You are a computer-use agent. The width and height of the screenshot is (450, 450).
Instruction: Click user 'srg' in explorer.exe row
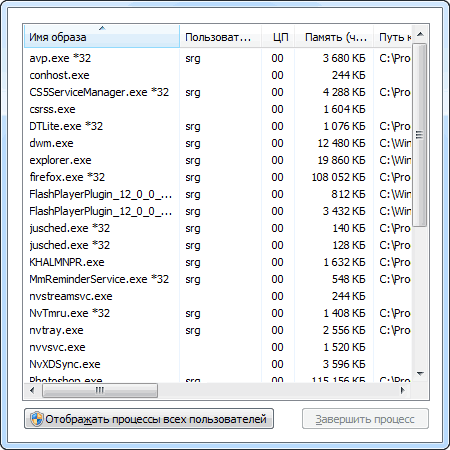tap(193, 161)
